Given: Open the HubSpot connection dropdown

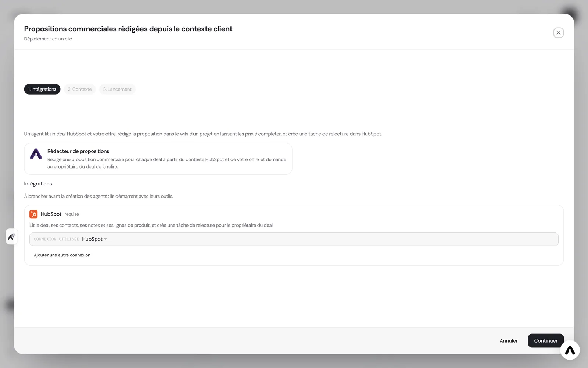Looking at the screenshot, I should point(94,239).
